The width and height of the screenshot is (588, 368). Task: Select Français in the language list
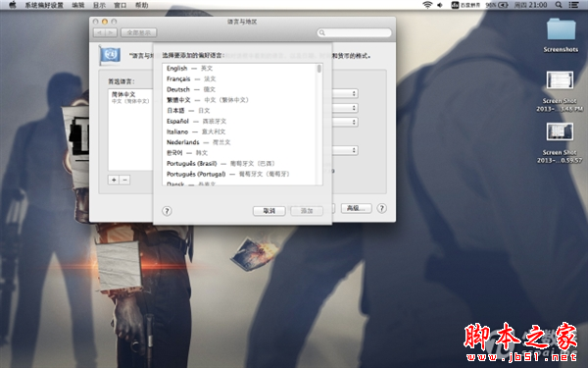point(240,79)
